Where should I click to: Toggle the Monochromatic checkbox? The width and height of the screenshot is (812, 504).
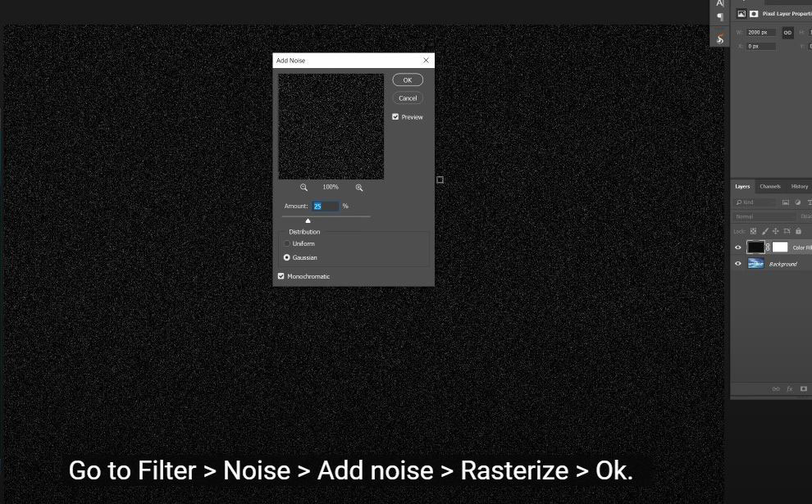click(x=281, y=276)
